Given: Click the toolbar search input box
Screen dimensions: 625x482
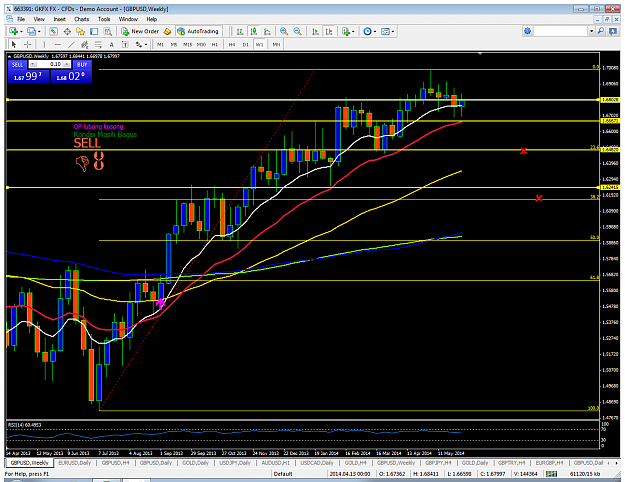Looking at the screenshot, I should 561,31.
